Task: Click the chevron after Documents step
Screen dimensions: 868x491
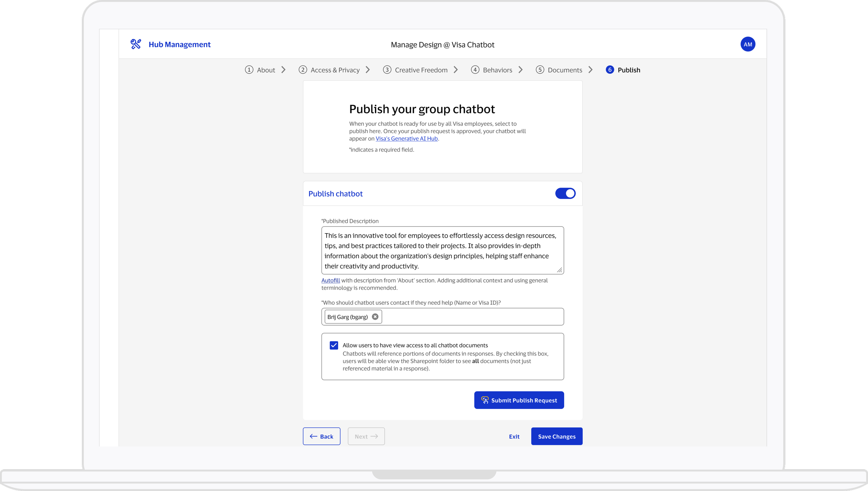Action: tap(591, 70)
